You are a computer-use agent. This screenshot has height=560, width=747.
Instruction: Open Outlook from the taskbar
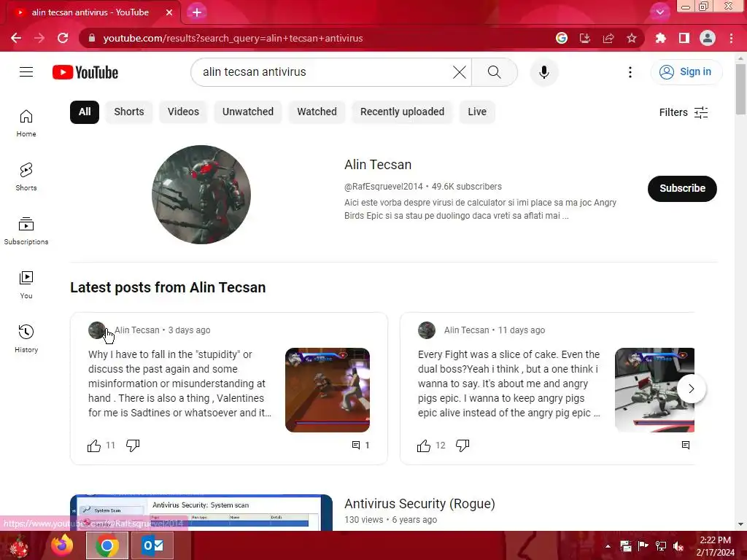[x=152, y=545]
